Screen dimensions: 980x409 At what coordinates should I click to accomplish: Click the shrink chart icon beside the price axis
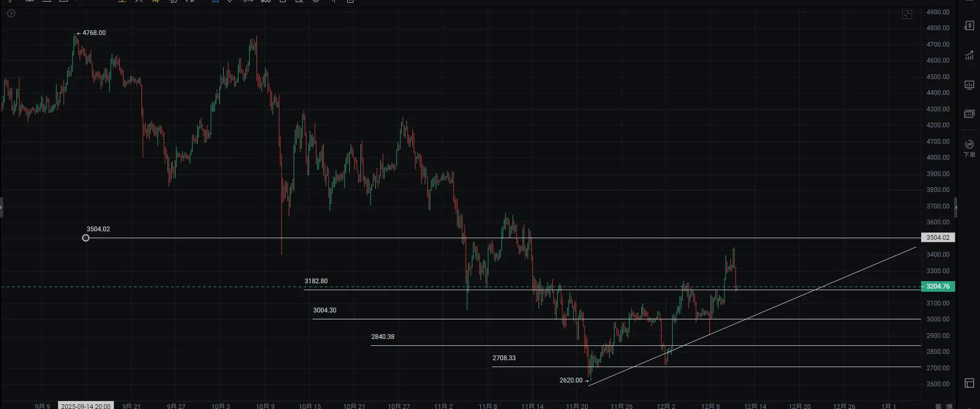click(x=907, y=14)
